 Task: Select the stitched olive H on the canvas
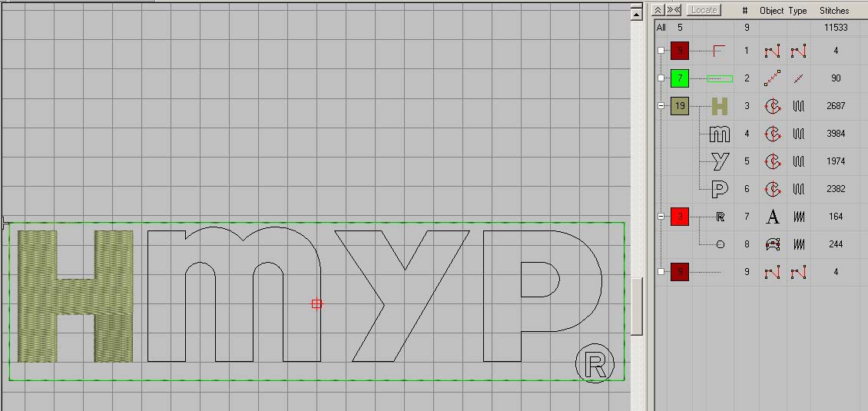(75, 297)
